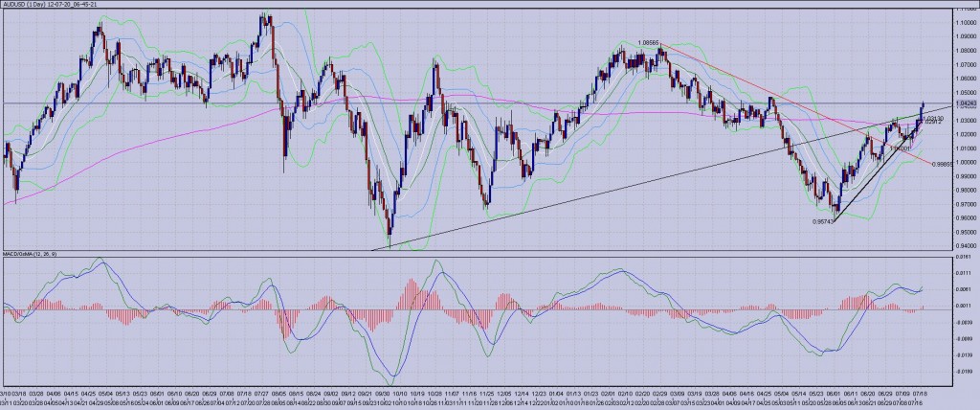Click the 1.07000 tick on the price axis
980x410 pixels.
click(967, 64)
